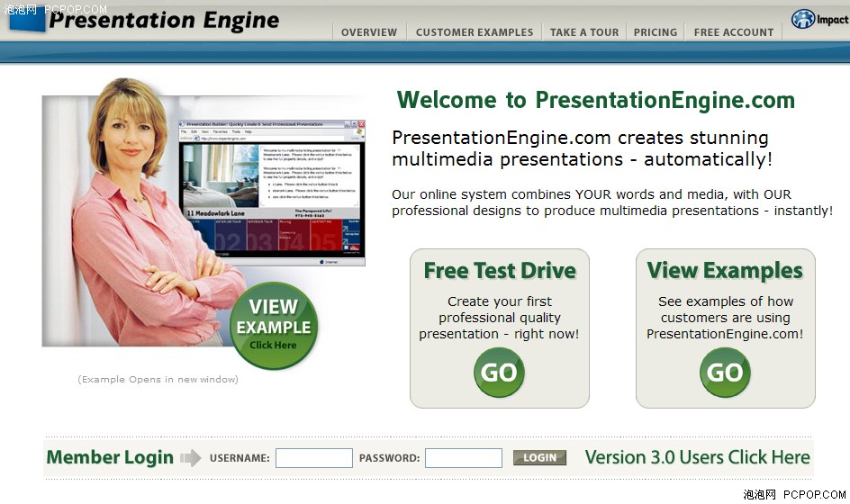Click '(Example Opens in new window)' text
850x504 pixels.
(x=158, y=380)
